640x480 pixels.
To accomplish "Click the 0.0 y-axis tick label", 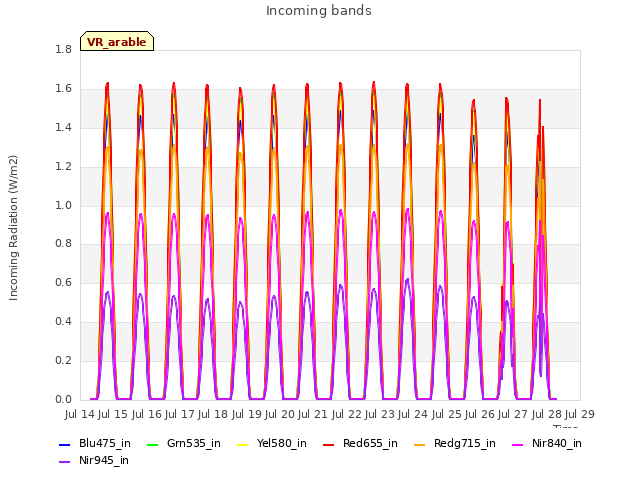I will pos(63,400).
